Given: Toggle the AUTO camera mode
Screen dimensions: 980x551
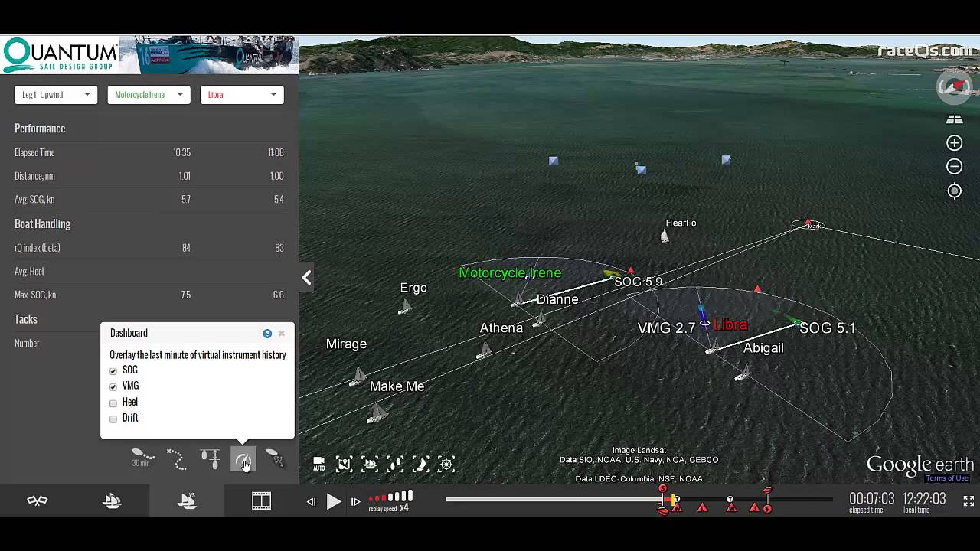Looking at the screenshot, I should [x=318, y=464].
